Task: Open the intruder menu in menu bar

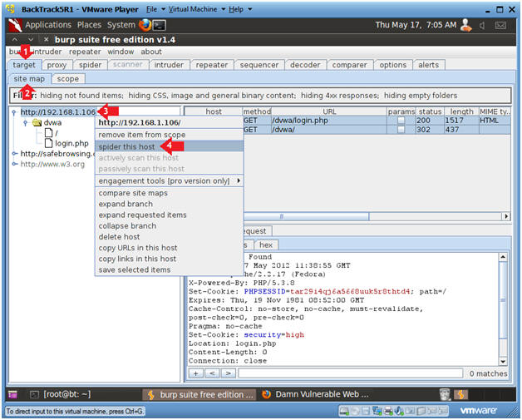Action: [x=47, y=52]
